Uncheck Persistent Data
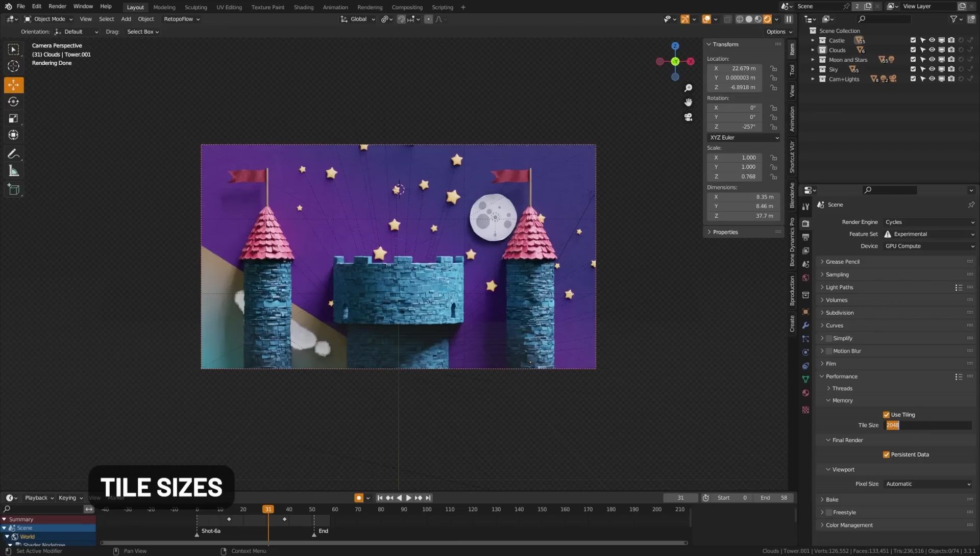Screen dimensions: 980x556 click(887, 455)
